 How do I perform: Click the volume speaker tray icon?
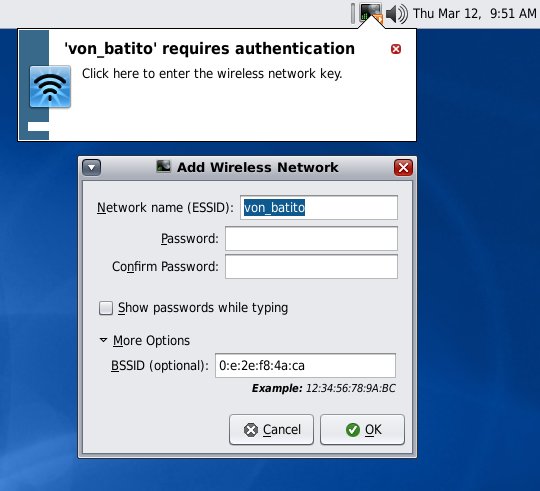(396, 14)
